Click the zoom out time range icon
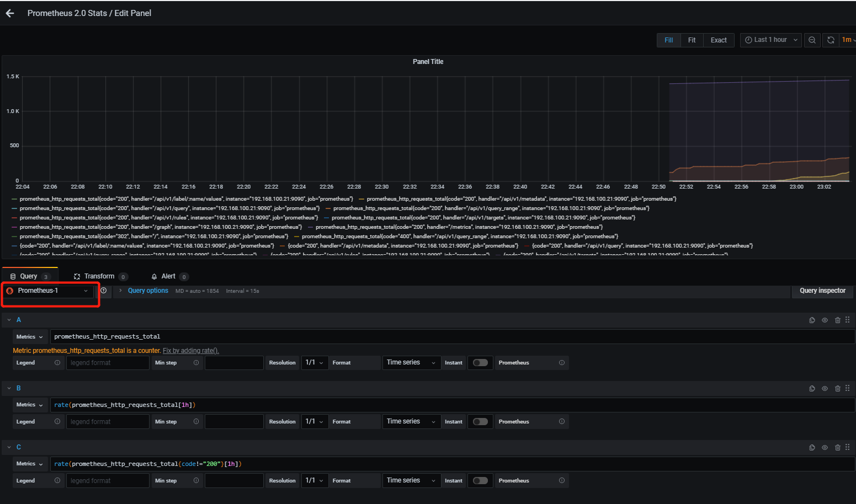Viewport: 856px width, 504px height. [x=812, y=40]
